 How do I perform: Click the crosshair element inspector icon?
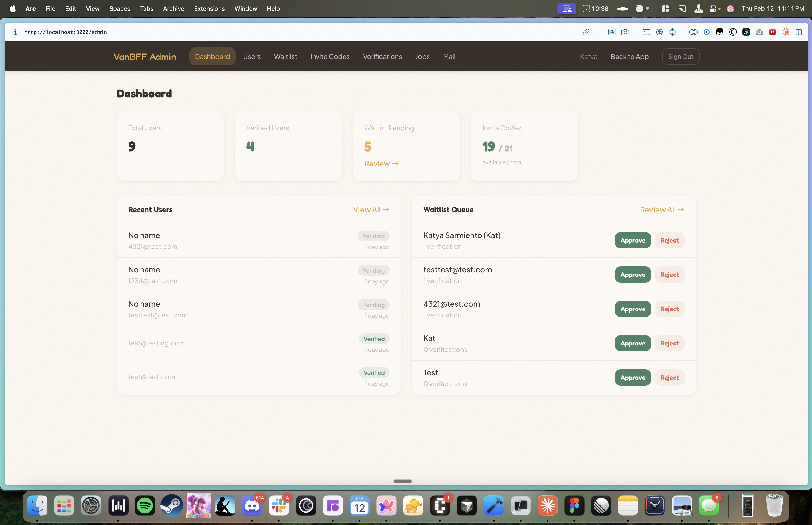point(673,32)
